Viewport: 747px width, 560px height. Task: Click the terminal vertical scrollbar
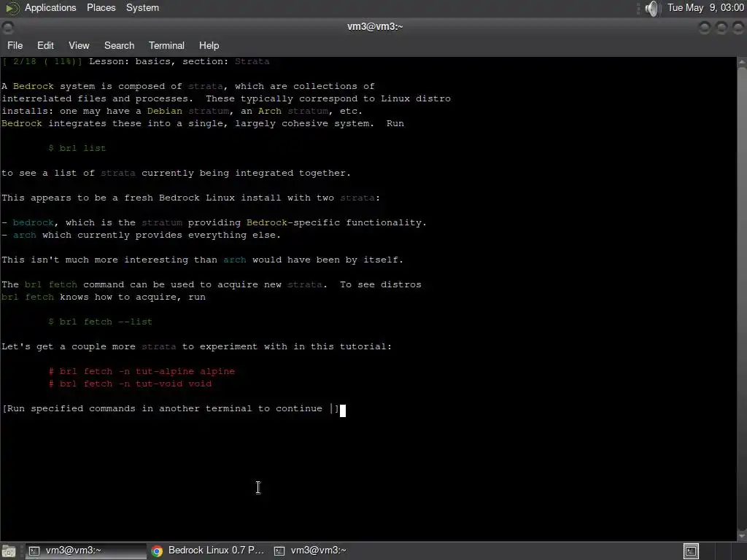(742, 299)
